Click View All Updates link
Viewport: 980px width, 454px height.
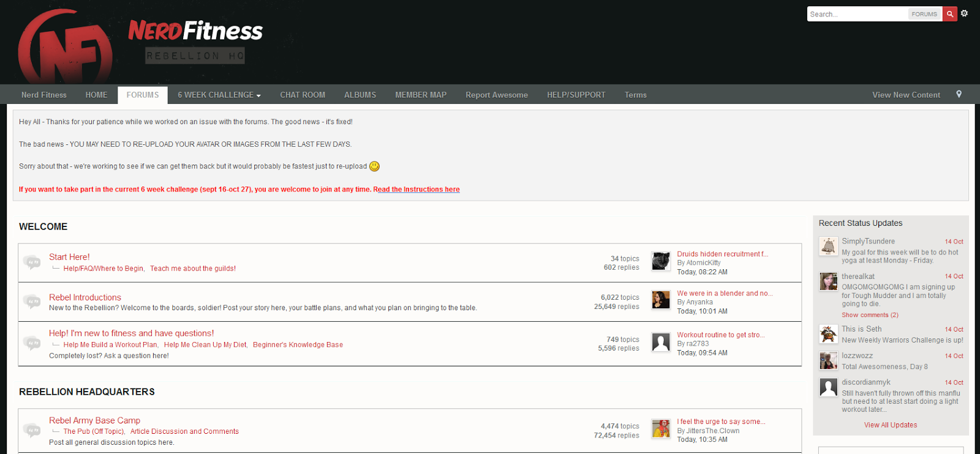tap(891, 425)
